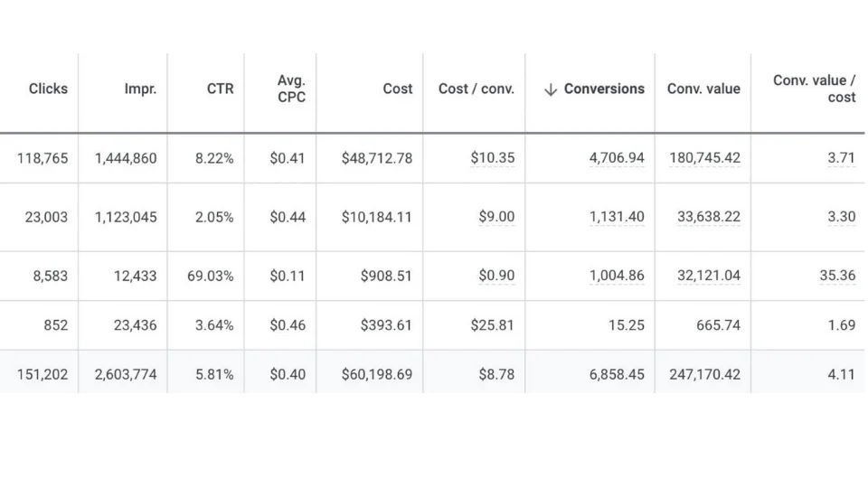This screenshot has width=868, height=488.
Task: Click the Avg. CPC column header
Action: [x=291, y=89]
